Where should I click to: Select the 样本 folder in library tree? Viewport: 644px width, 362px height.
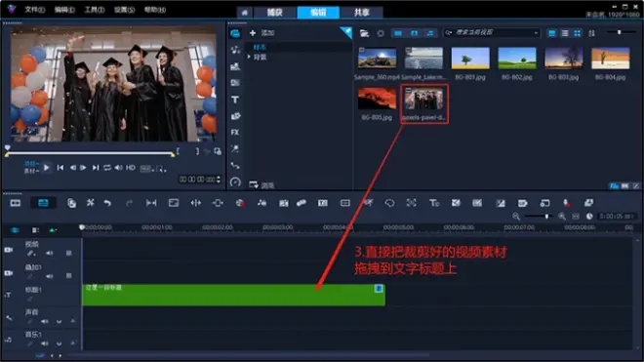pyautogui.click(x=260, y=47)
